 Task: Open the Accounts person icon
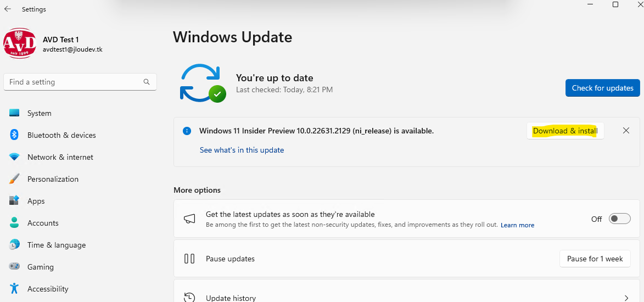14,223
